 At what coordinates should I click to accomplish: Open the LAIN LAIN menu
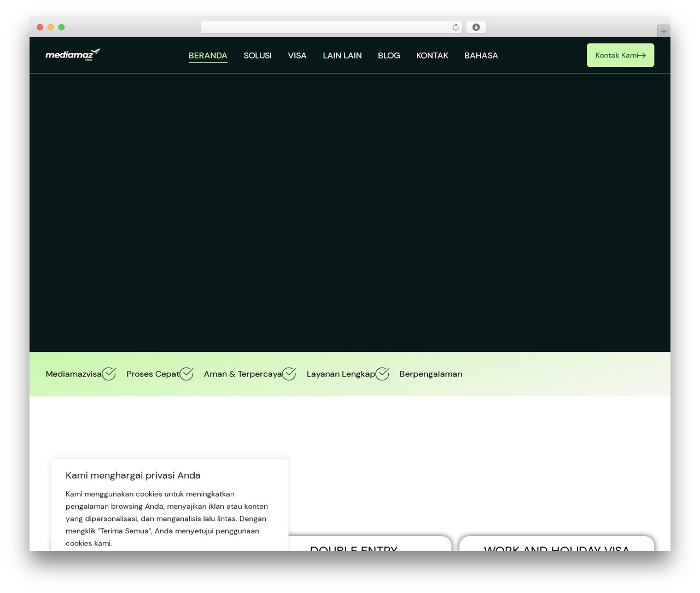[342, 55]
